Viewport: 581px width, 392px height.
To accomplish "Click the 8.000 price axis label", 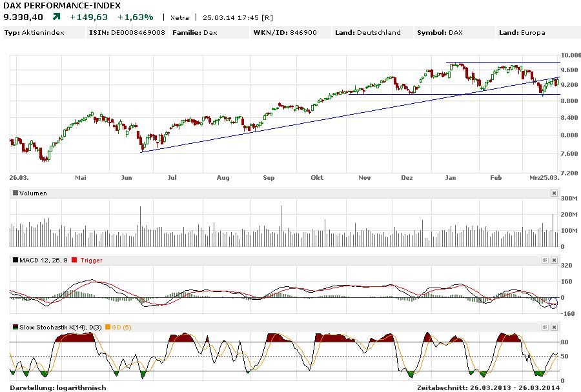I will tap(569, 135).
